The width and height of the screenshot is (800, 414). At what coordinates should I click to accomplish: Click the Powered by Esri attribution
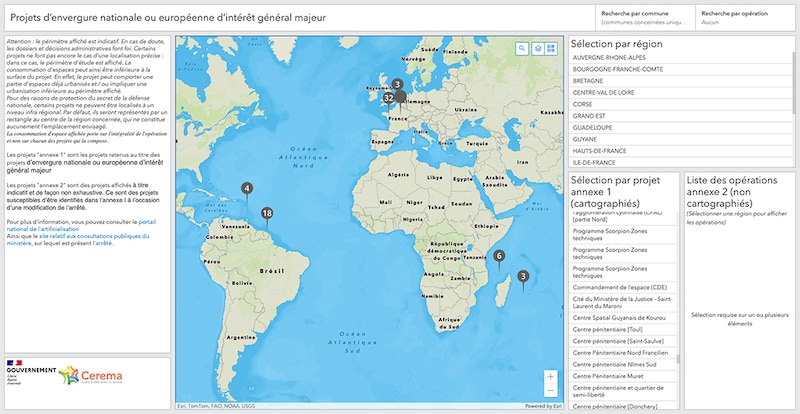543,406
